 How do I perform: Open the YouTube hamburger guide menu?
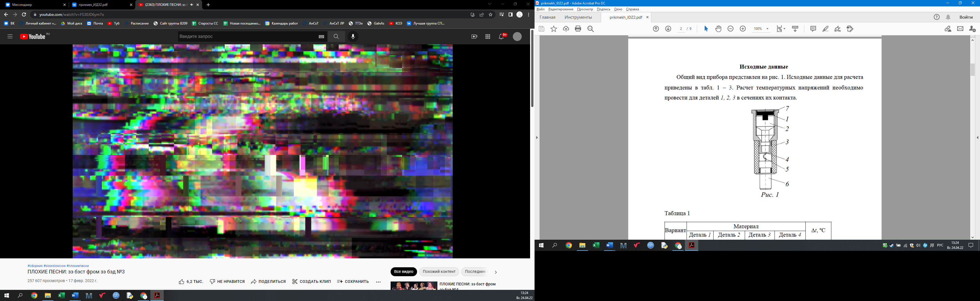pyautogui.click(x=10, y=37)
